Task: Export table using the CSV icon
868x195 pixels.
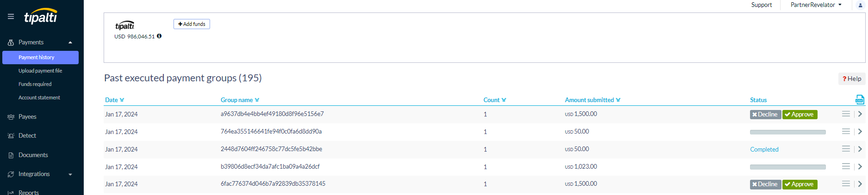Action: pos(859,99)
